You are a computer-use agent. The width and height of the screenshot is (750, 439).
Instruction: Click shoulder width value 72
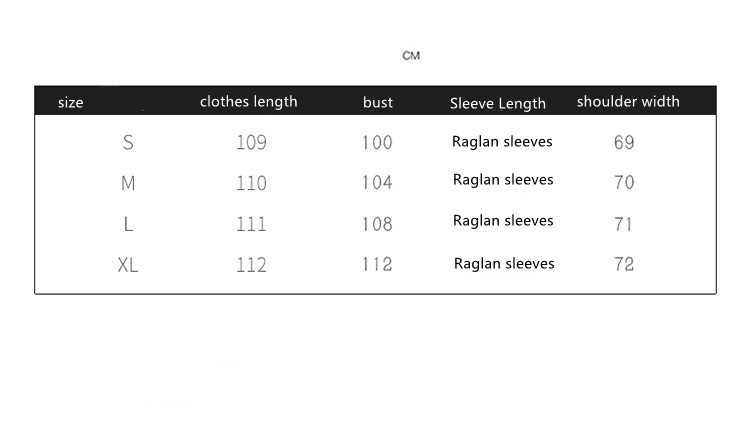[x=624, y=265]
